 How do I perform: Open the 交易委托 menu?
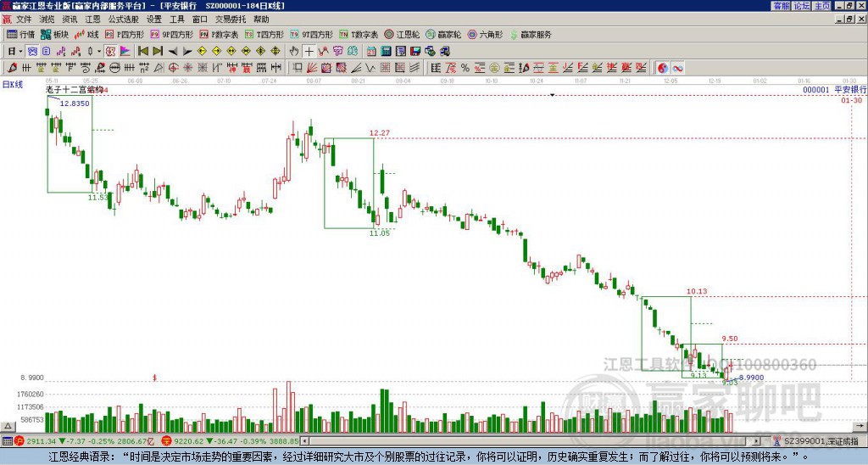tap(231, 20)
